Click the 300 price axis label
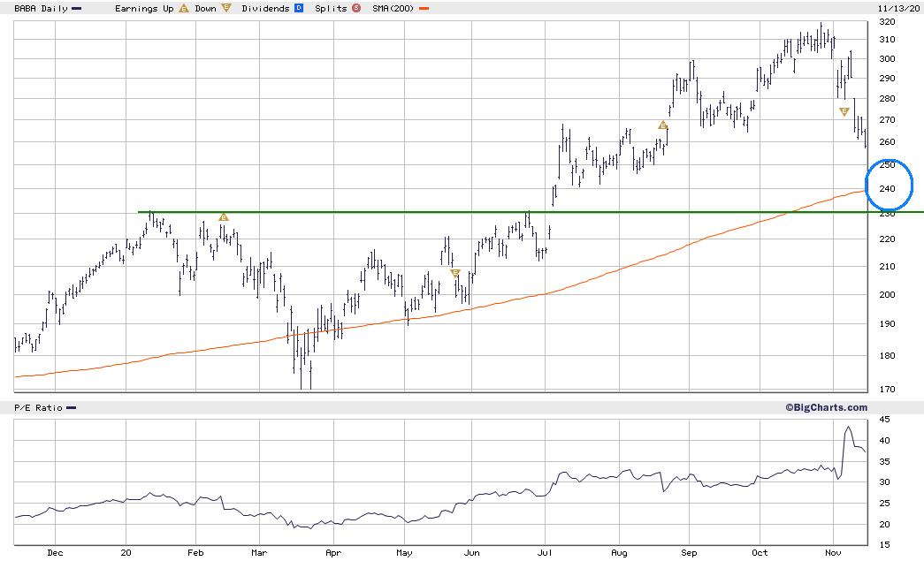924x561 pixels. (887, 59)
